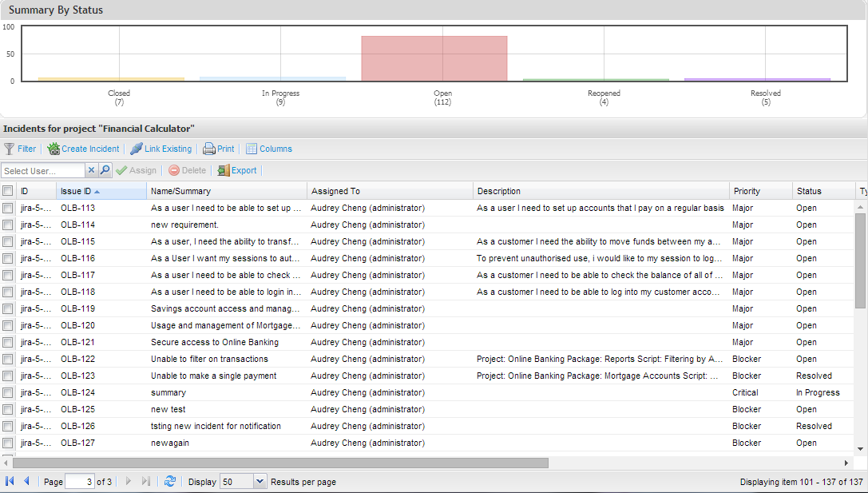Sort by the Priority column header

coord(747,191)
